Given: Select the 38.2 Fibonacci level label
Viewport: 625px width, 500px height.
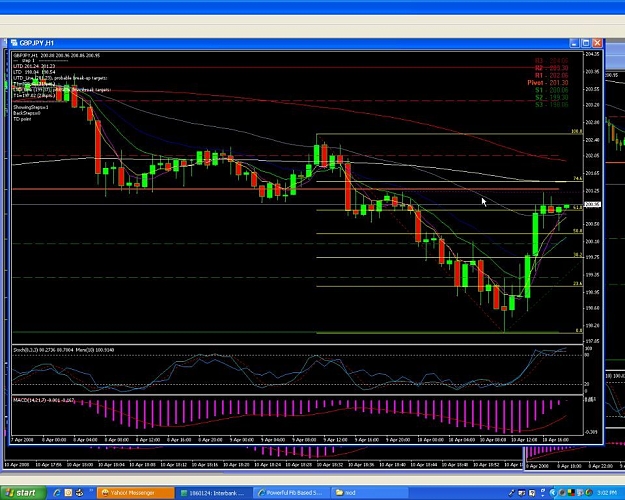Looking at the screenshot, I should (x=578, y=254).
